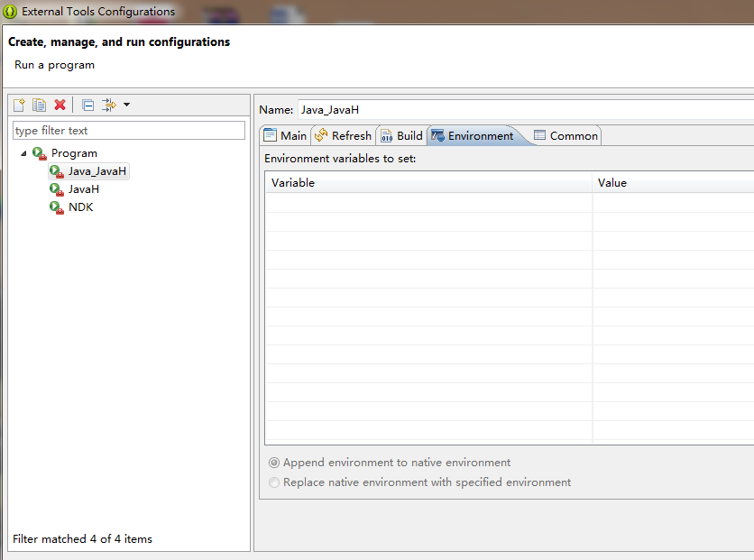754x560 pixels.
Task: Collapse the Program tree node
Action: [x=23, y=153]
